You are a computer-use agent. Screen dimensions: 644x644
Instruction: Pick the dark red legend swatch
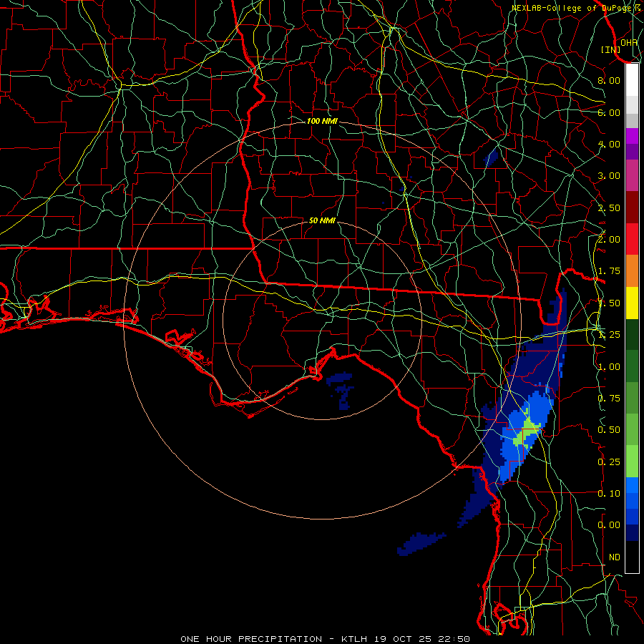632,208
